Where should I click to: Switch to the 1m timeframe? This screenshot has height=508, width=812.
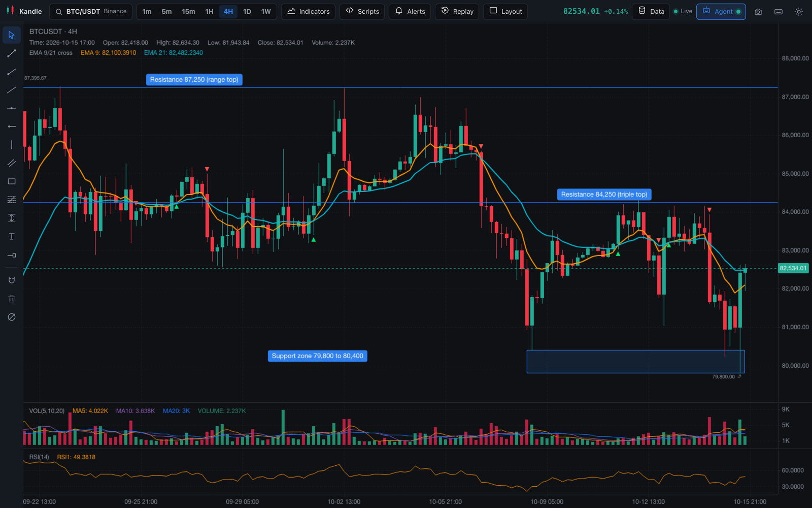tap(147, 12)
